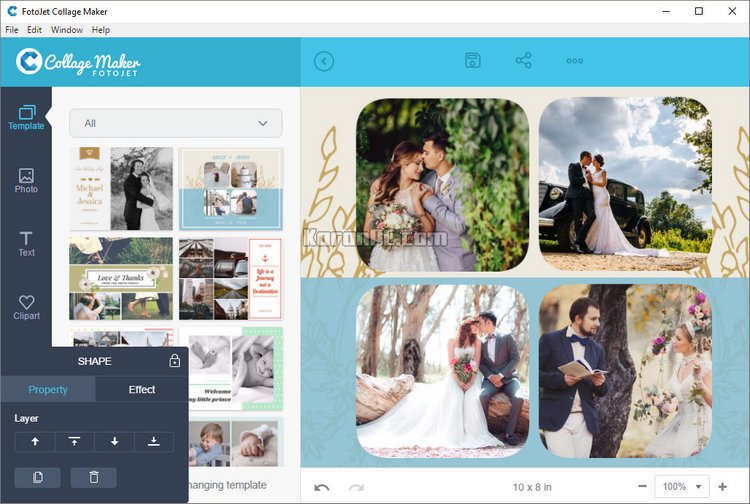Toggle the shape lock icon
Viewport: 750px width, 504px height.
click(175, 361)
